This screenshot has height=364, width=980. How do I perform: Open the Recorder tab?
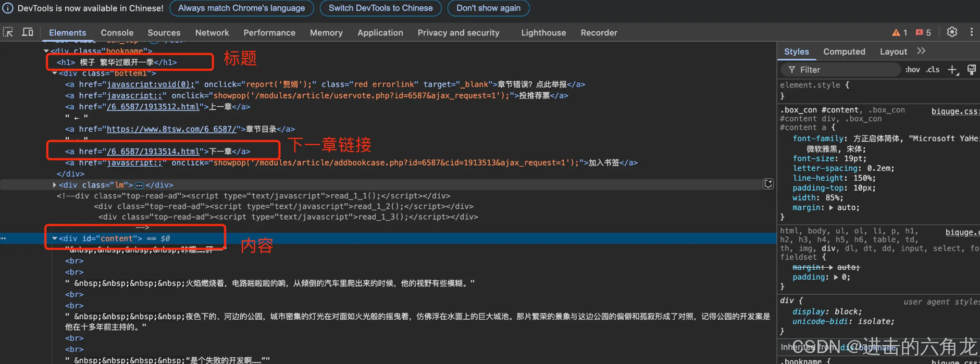[x=599, y=32]
